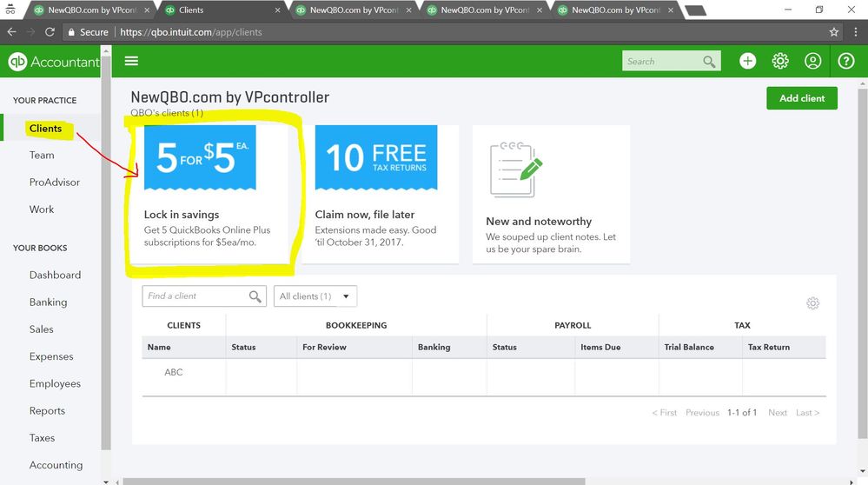868x485 pixels.
Task: Click the Find a client magnifier icon
Action: [255, 296]
